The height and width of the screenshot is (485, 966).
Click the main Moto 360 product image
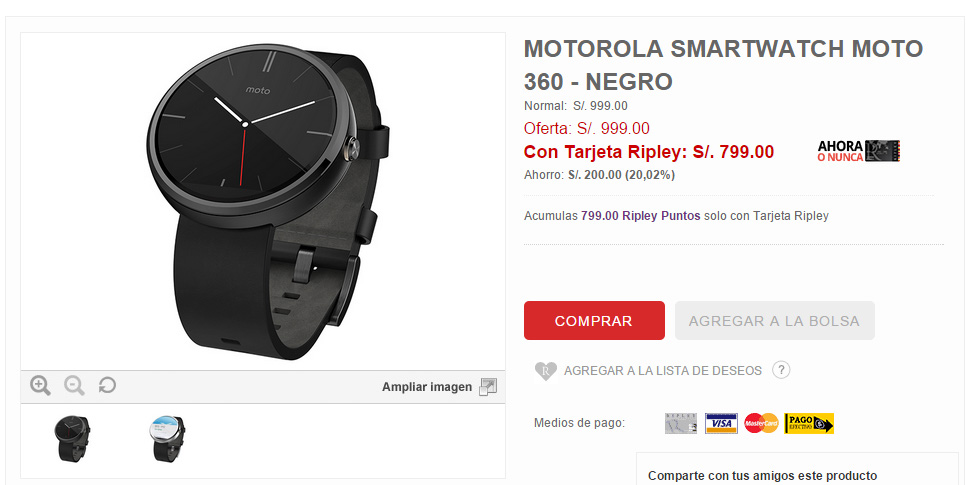[263, 202]
